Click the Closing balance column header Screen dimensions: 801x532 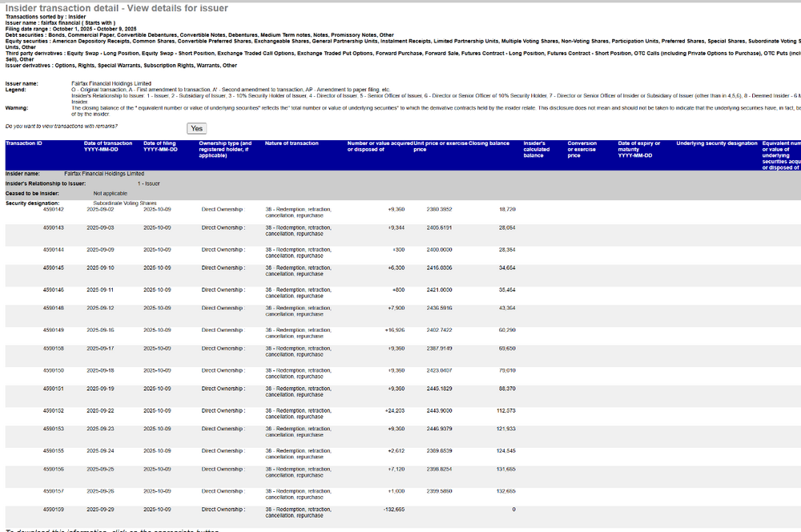click(x=489, y=143)
